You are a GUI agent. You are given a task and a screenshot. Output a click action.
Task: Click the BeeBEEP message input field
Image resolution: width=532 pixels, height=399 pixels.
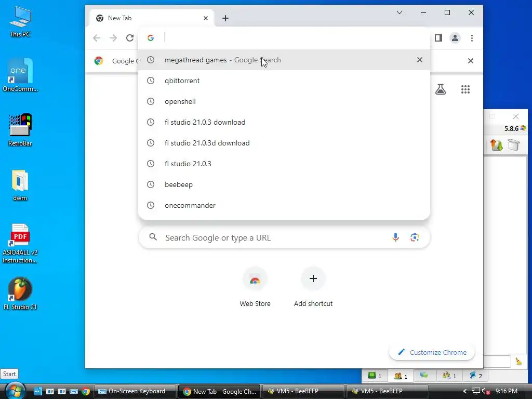[497, 362]
